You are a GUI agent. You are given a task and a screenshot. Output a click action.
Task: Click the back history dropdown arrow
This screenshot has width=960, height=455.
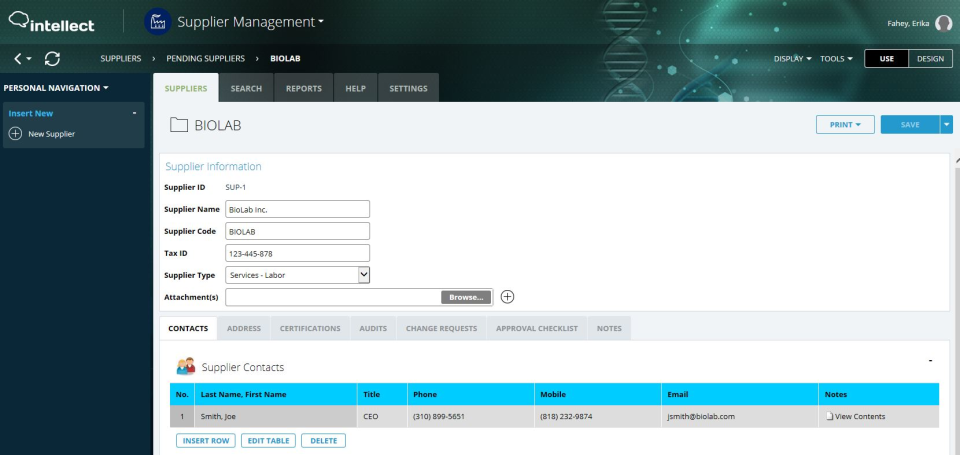point(29,59)
